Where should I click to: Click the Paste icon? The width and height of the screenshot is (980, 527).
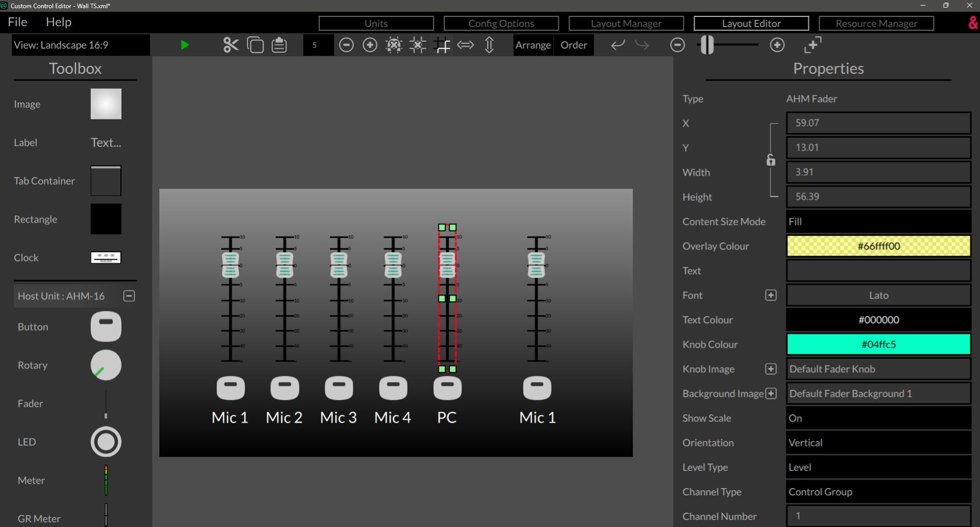click(x=279, y=45)
